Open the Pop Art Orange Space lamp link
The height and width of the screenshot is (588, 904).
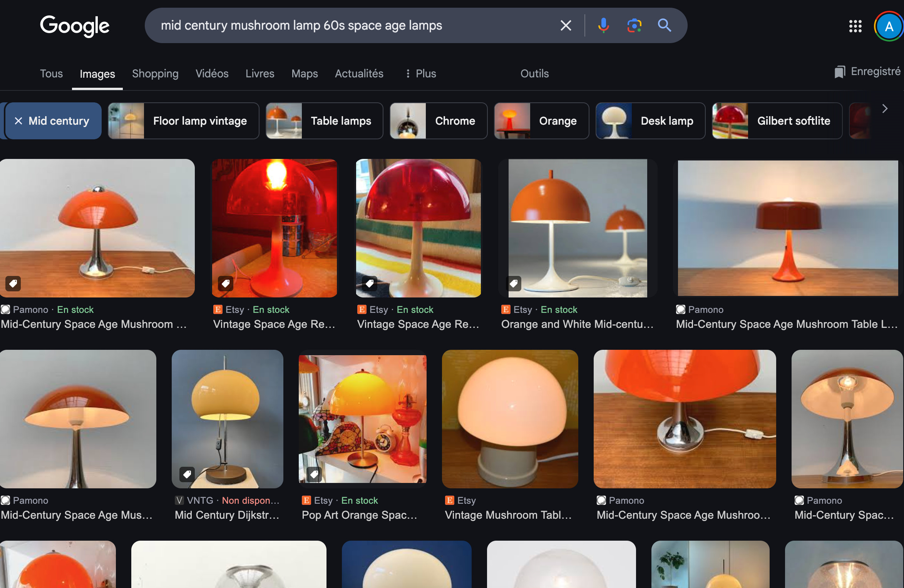(359, 515)
